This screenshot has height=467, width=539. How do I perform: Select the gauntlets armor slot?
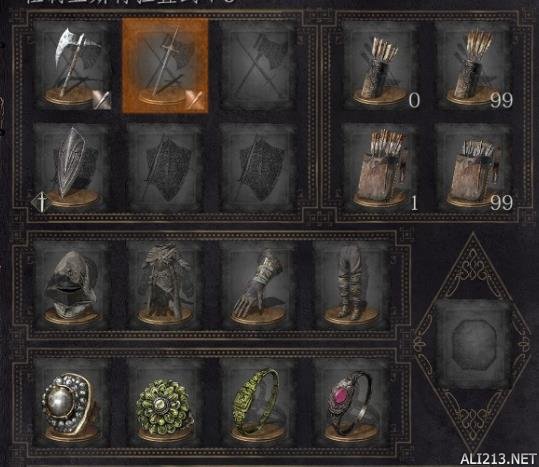258,285
